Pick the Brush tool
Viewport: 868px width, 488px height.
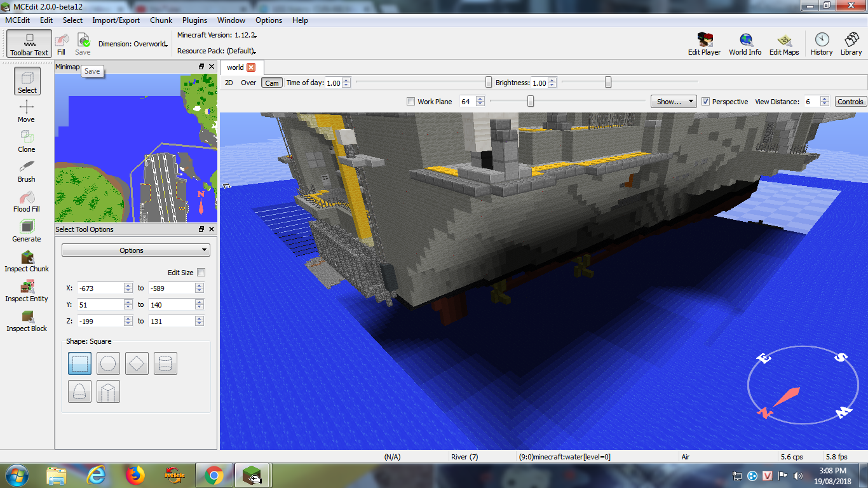(27, 171)
